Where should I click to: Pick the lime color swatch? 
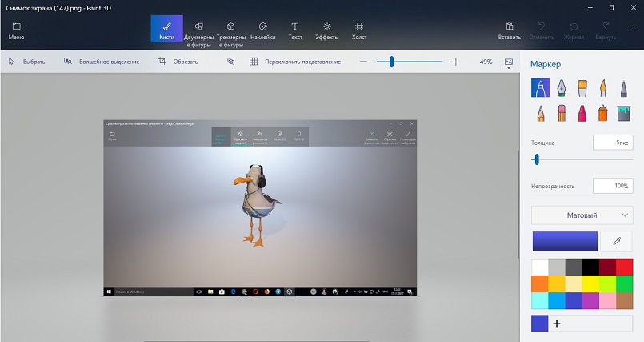[607, 284]
